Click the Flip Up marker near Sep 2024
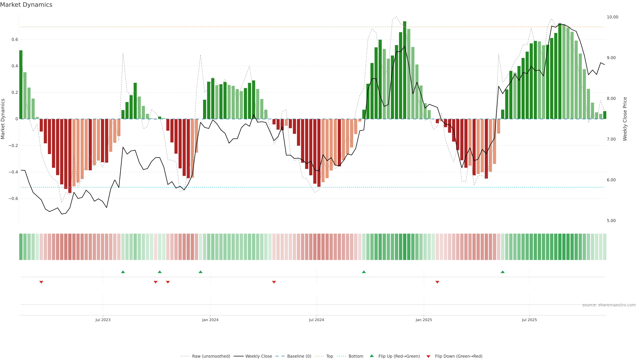Viewport: 644px width, 362px height. pos(364,272)
